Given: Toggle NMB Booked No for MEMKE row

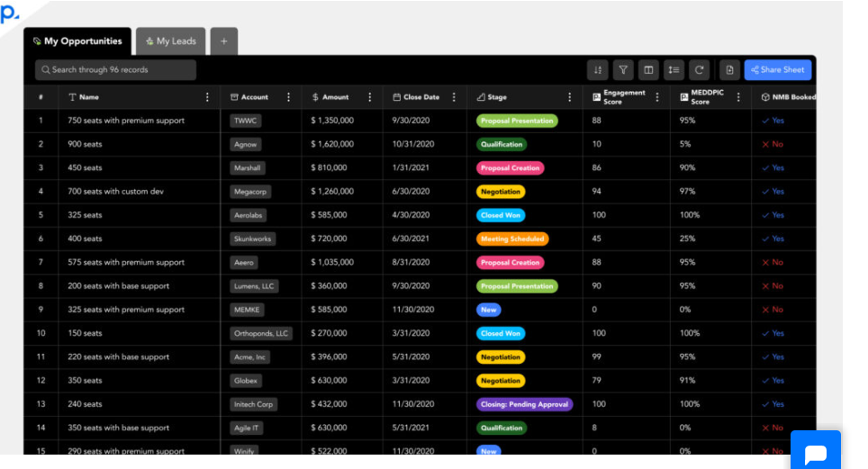Looking at the screenshot, I should tap(773, 310).
